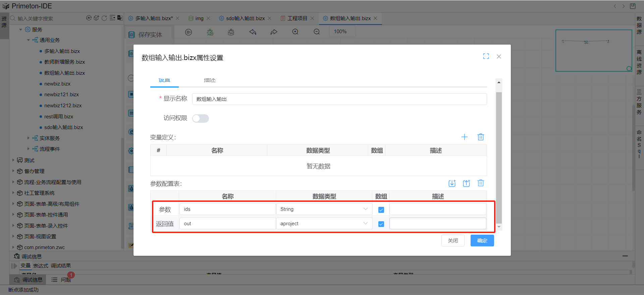Click the import icon for parameter config table
Image resolution: width=644 pixels, height=295 pixels.
pyautogui.click(x=452, y=183)
